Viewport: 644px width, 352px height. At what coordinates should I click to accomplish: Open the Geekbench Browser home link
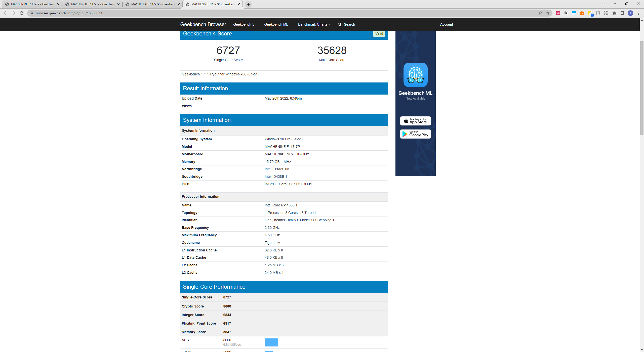203,24
